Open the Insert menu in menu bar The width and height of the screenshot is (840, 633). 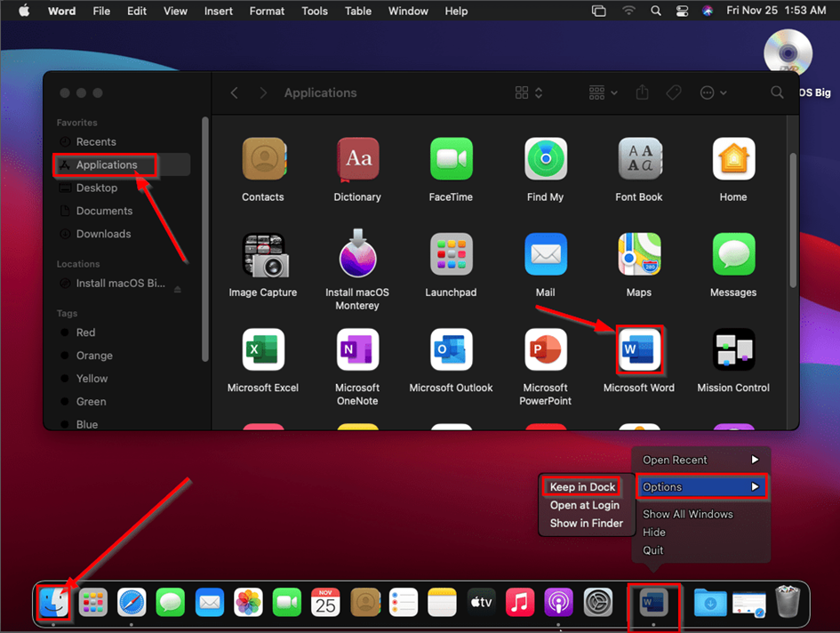pyautogui.click(x=218, y=11)
